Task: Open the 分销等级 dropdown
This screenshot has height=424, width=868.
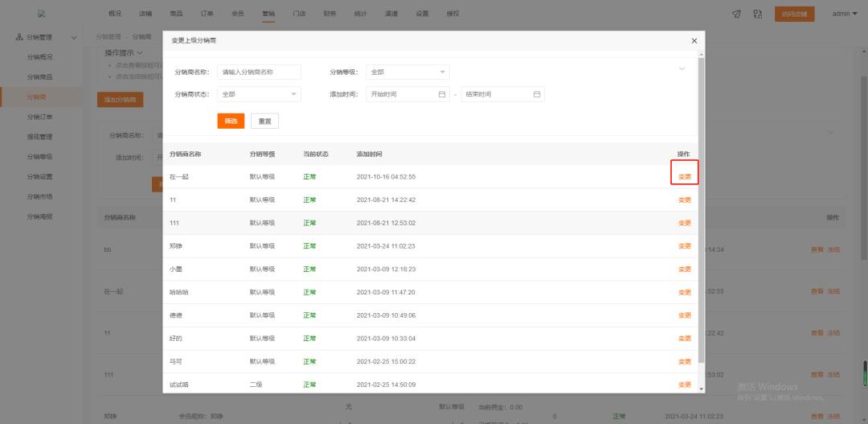Action: click(407, 72)
